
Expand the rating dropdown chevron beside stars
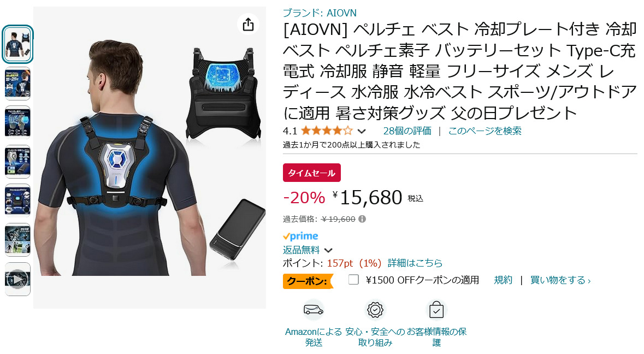pyautogui.click(x=362, y=132)
